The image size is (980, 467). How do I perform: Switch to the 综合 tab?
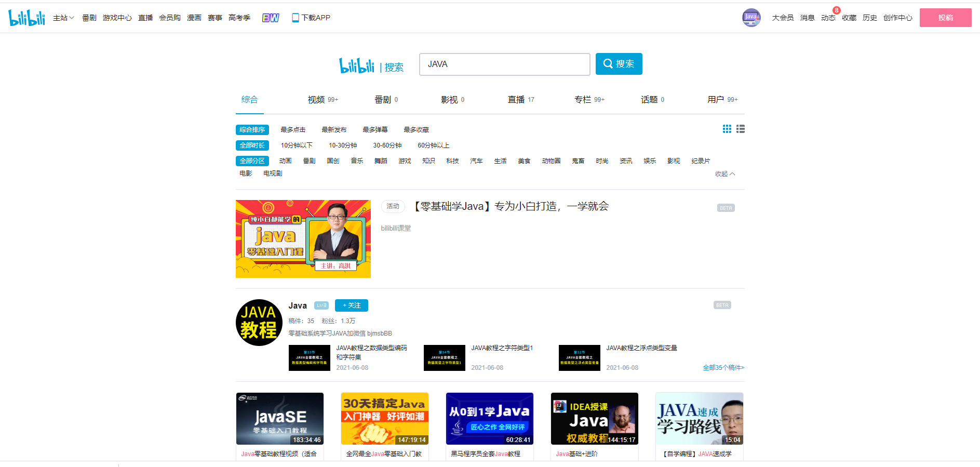pyautogui.click(x=249, y=100)
